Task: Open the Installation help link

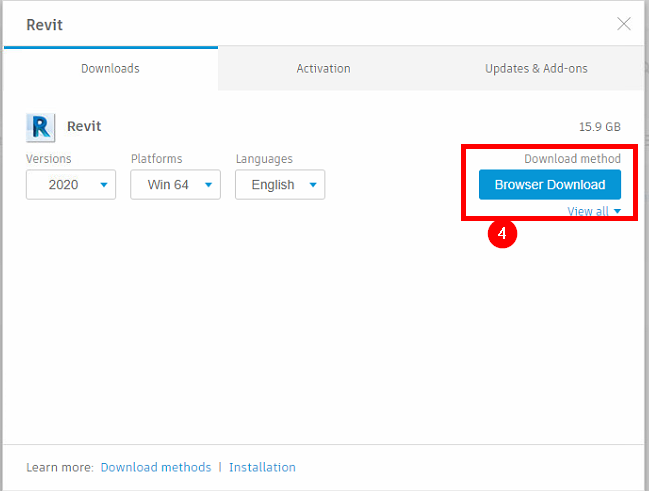Action: click(262, 467)
